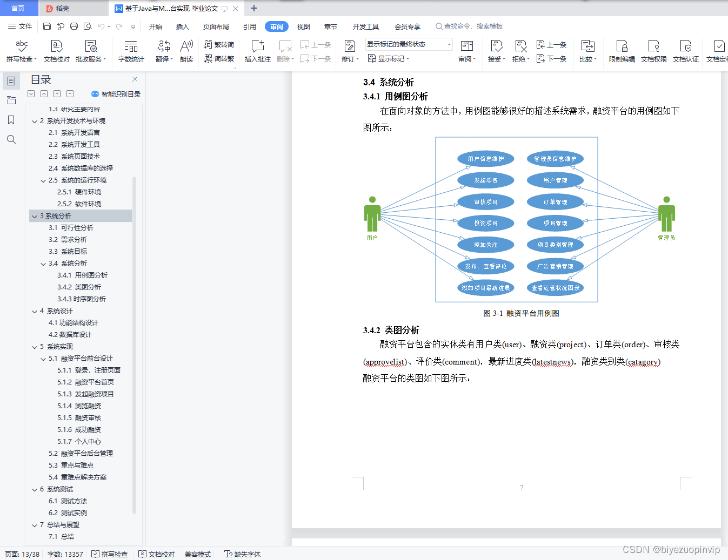Click the command search field (查找命令)
Screen dimensions: 728x560
coord(469,26)
